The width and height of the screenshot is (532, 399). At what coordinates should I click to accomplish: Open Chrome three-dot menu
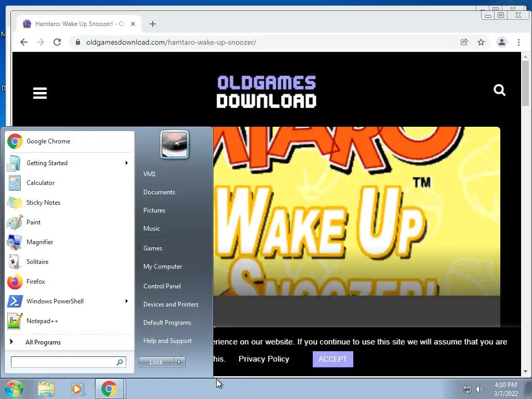point(518,42)
